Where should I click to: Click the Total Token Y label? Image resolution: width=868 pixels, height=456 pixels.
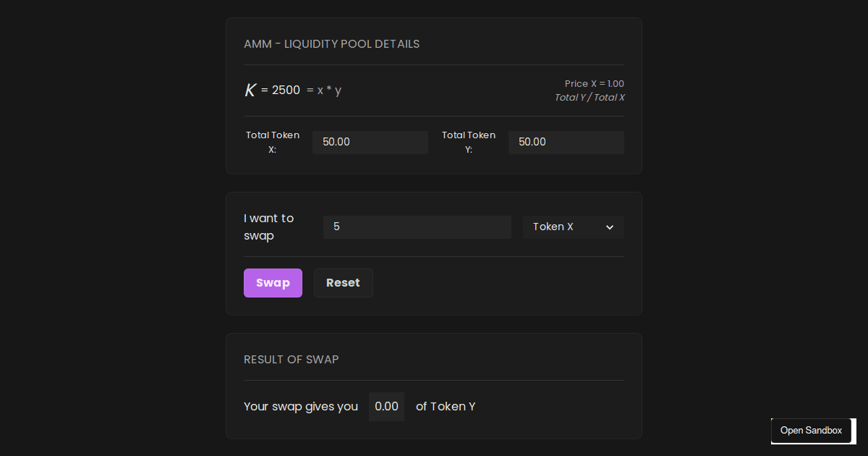pos(469,142)
